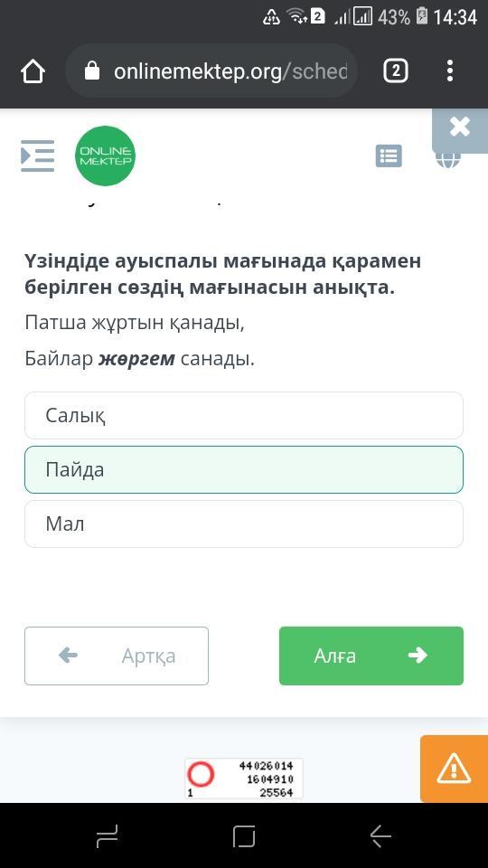
Task: Tap the Android recent apps button
Action: click(x=107, y=835)
